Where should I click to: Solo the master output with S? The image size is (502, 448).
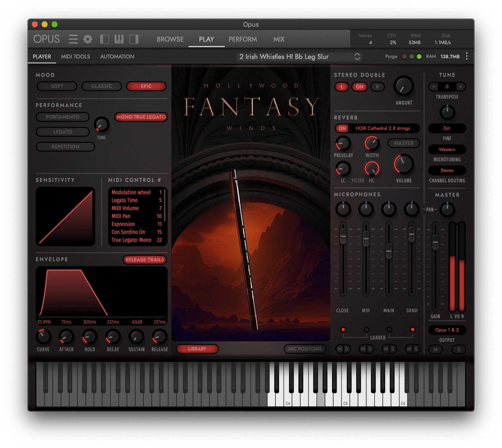pos(459,349)
